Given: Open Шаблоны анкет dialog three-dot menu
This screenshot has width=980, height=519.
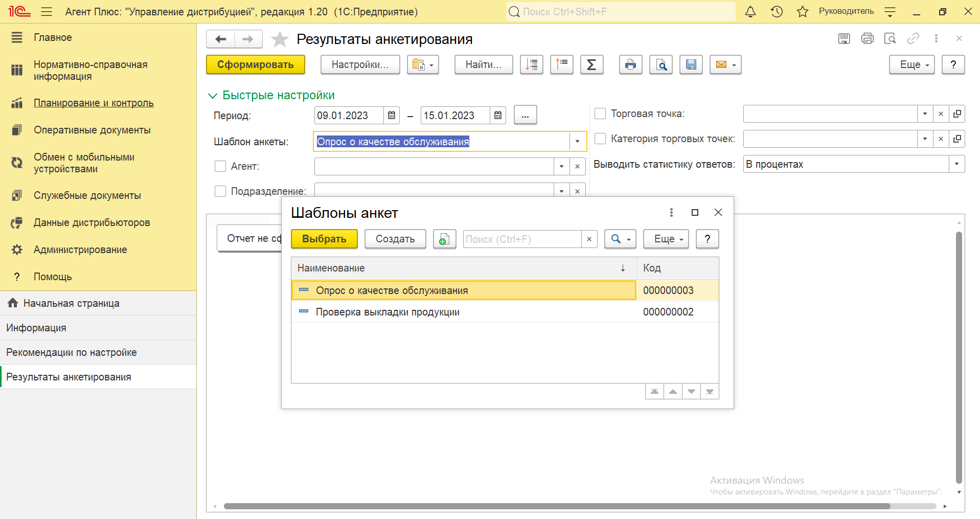Looking at the screenshot, I should [671, 212].
